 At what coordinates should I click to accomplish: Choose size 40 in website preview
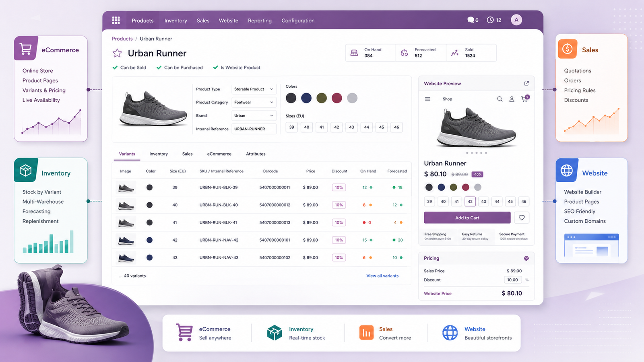coord(443,202)
